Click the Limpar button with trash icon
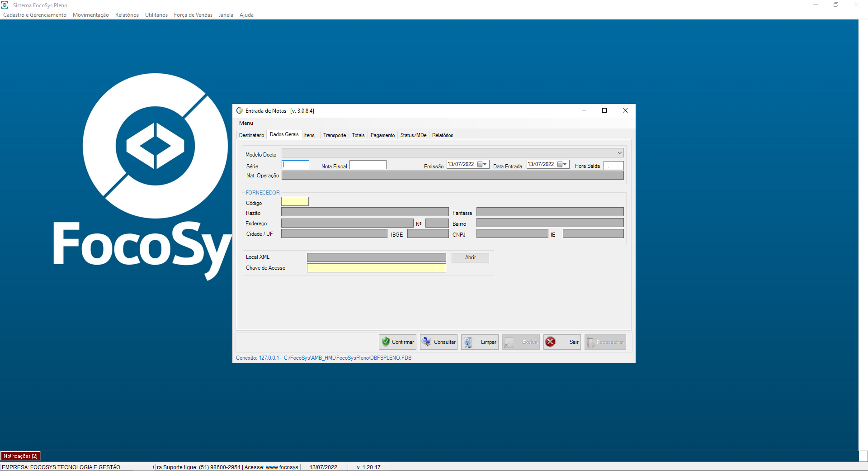Viewport: 868px width, 471px height. pyautogui.click(x=480, y=342)
